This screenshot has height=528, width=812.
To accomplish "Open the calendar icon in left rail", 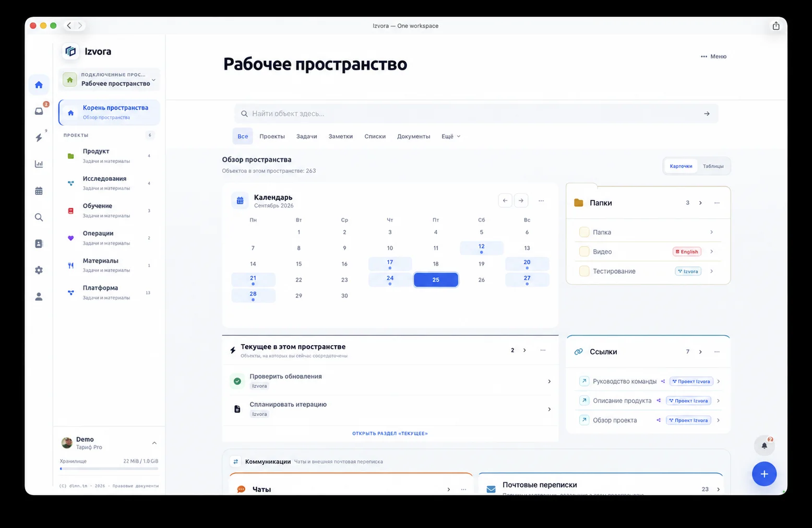I will click(x=39, y=191).
